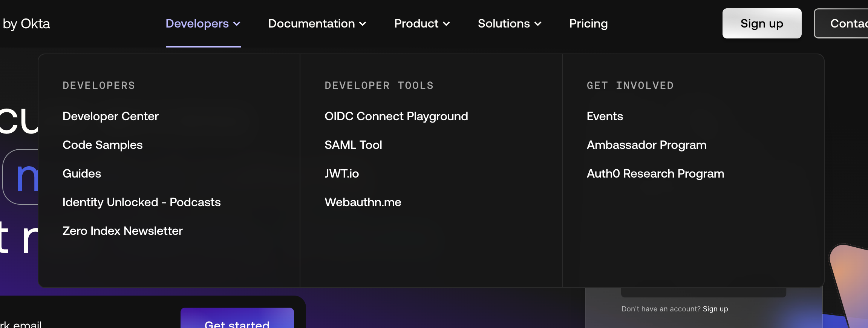Launch OIDC Connect Playground
The image size is (868, 328).
(396, 116)
